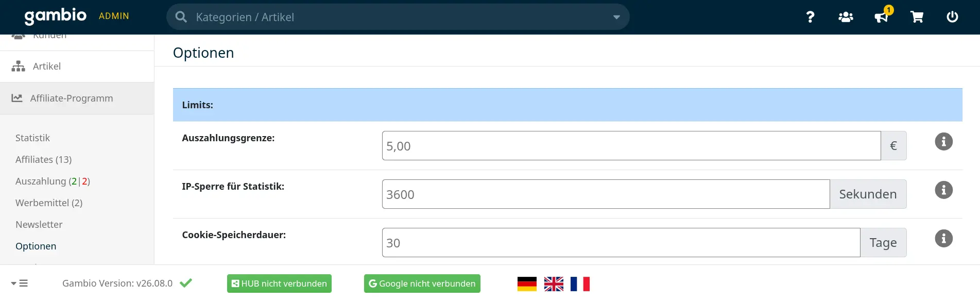Go to Affiliates (13) page

click(44, 160)
